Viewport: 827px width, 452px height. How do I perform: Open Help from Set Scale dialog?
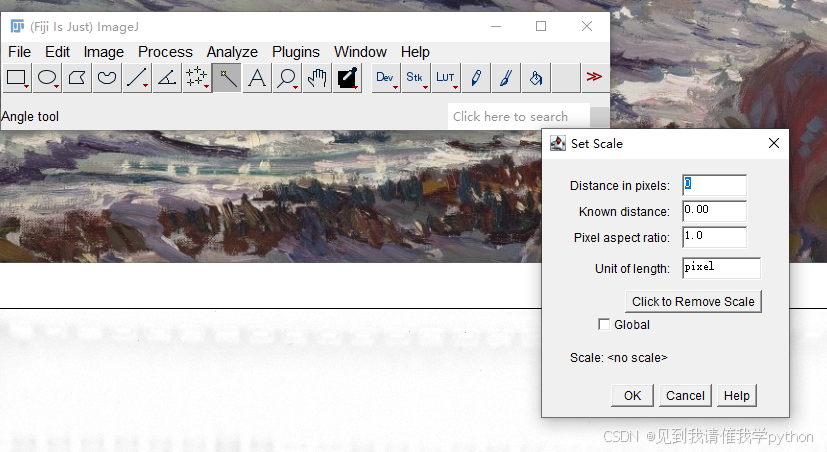click(736, 396)
